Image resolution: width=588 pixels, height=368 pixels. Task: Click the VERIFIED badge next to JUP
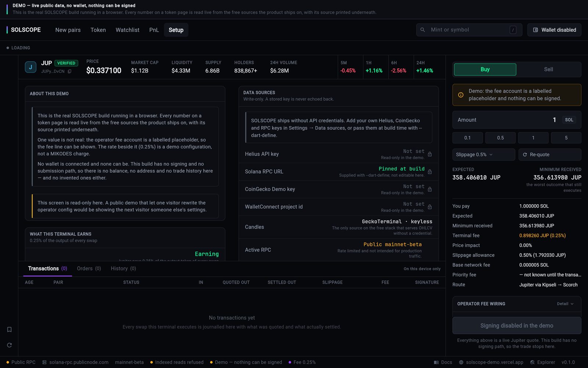pyautogui.click(x=66, y=63)
